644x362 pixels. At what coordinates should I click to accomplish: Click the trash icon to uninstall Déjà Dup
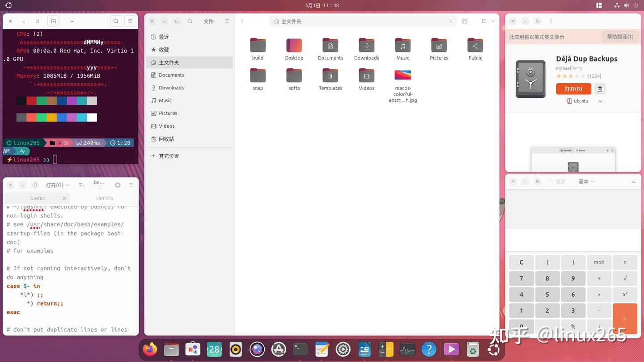tap(600, 89)
